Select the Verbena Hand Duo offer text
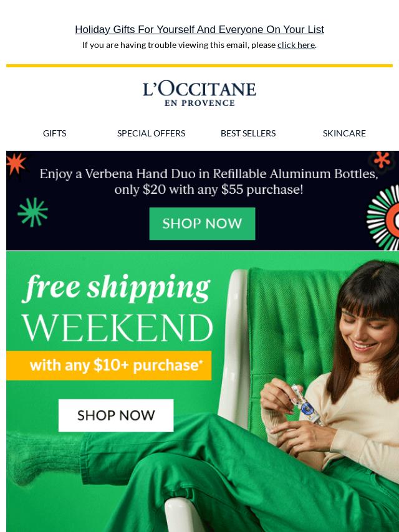This screenshot has height=532, width=399. (208, 181)
